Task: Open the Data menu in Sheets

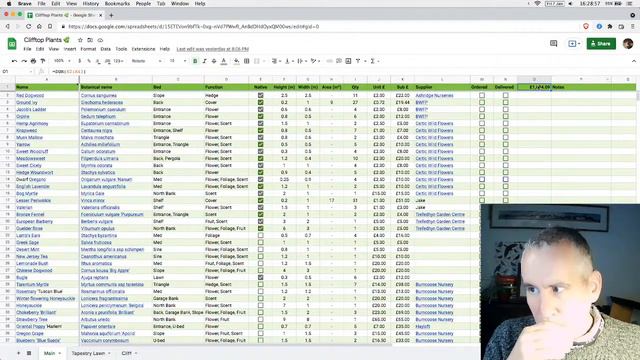Action: tap(106, 49)
